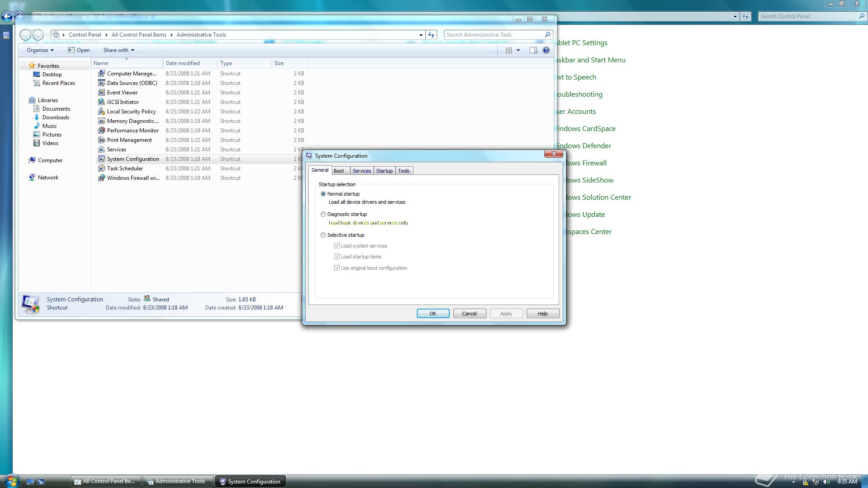Sort by Date modified column header

(190, 63)
